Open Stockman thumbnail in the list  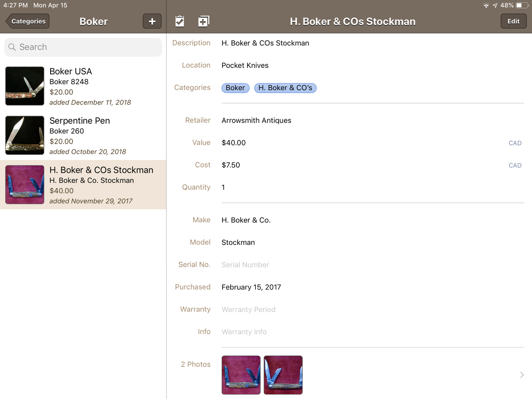(25, 184)
